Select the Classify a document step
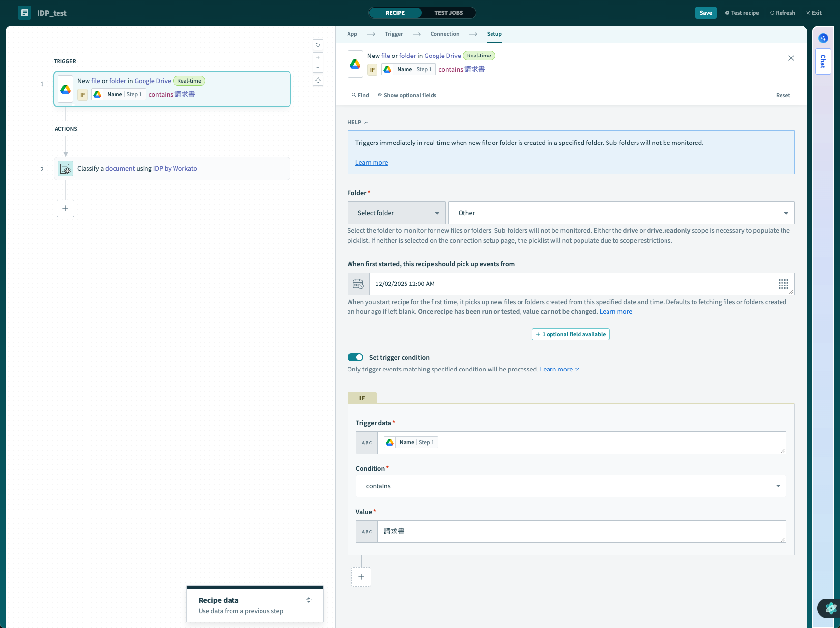Screen dimensions: 840x628 (x=172, y=169)
